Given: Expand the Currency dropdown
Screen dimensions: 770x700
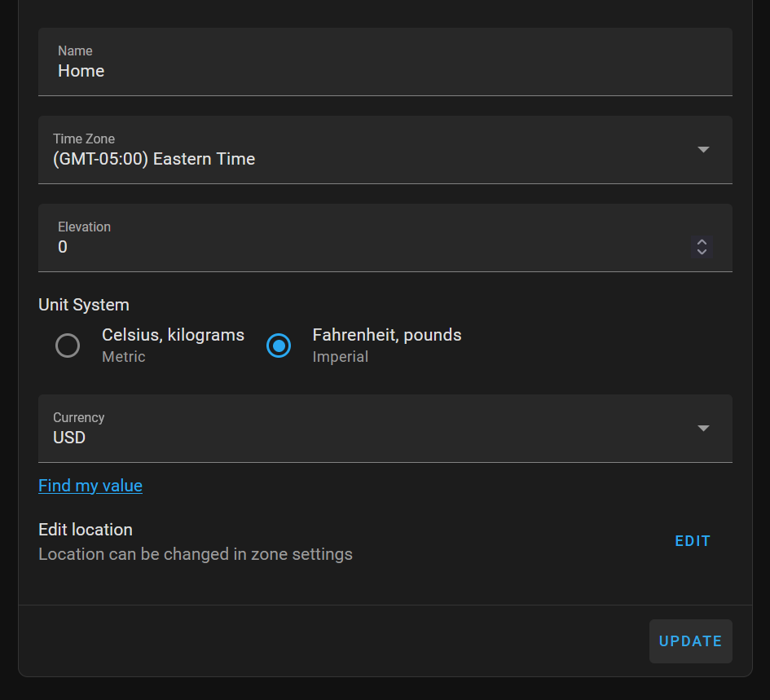Looking at the screenshot, I should [385, 429].
